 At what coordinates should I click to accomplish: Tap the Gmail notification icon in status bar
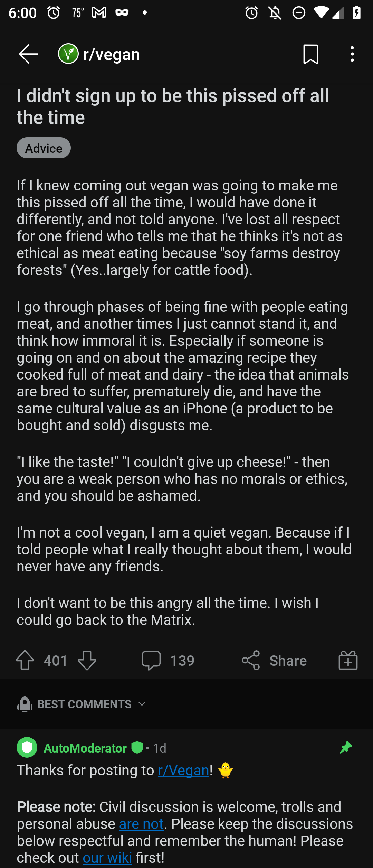pyautogui.click(x=99, y=13)
